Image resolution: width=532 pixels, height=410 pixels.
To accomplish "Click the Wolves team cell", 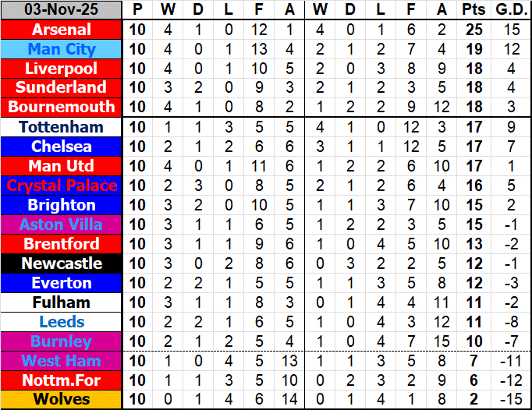I will coord(62,400).
